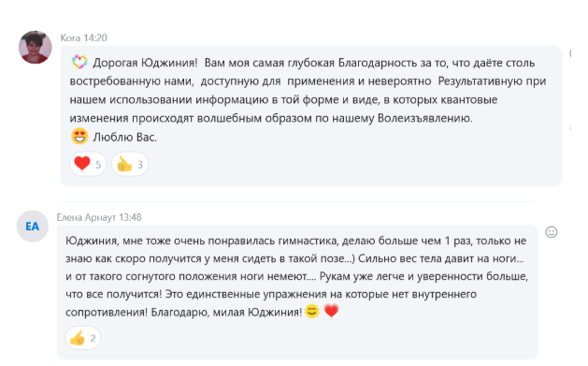The image size is (588, 366).
Task: Click the word 'Благодарность' in Kora's message
Action: [x=378, y=63]
